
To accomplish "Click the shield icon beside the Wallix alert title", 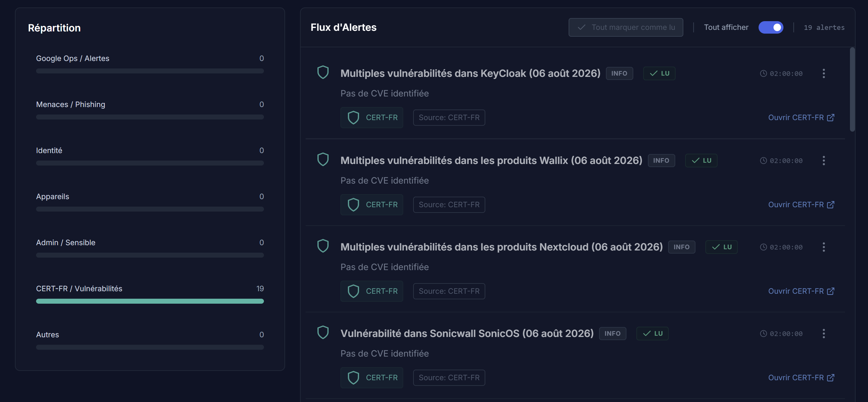I will tap(323, 160).
